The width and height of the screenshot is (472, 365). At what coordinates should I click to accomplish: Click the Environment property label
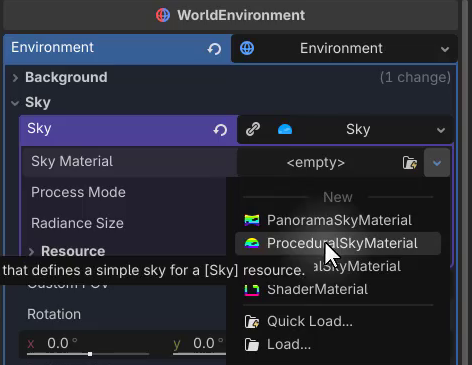52,48
